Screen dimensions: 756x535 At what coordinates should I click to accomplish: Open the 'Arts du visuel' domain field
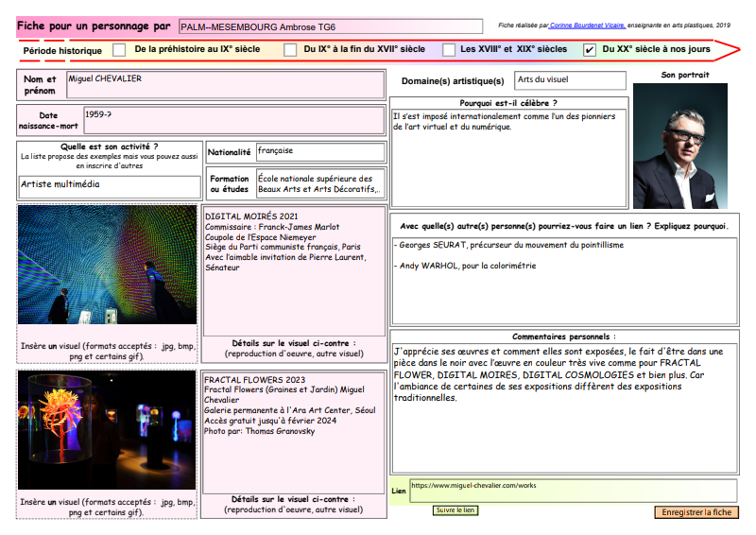[571, 81]
